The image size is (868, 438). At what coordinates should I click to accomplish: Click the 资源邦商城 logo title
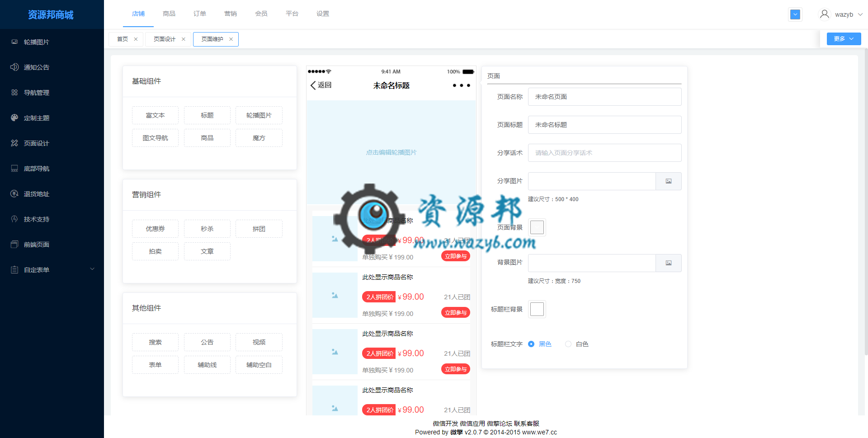coord(51,15)
